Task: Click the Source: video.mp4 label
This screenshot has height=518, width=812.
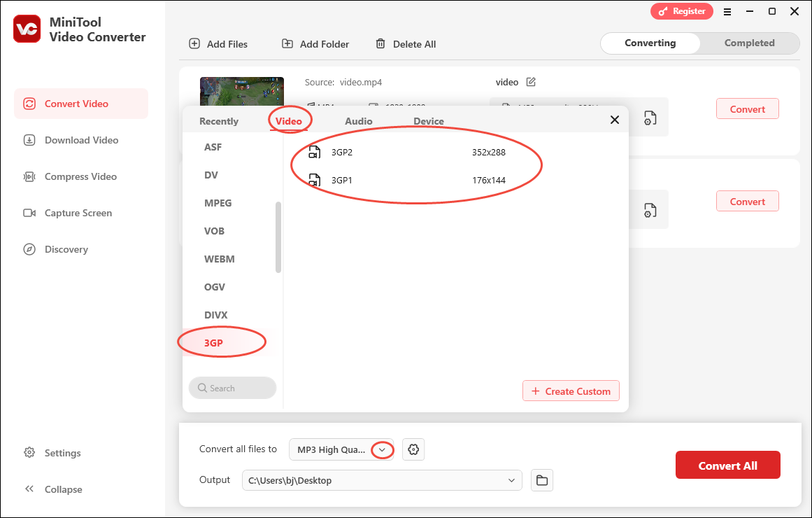Action: pyautogui.click(x=343, y=83)
